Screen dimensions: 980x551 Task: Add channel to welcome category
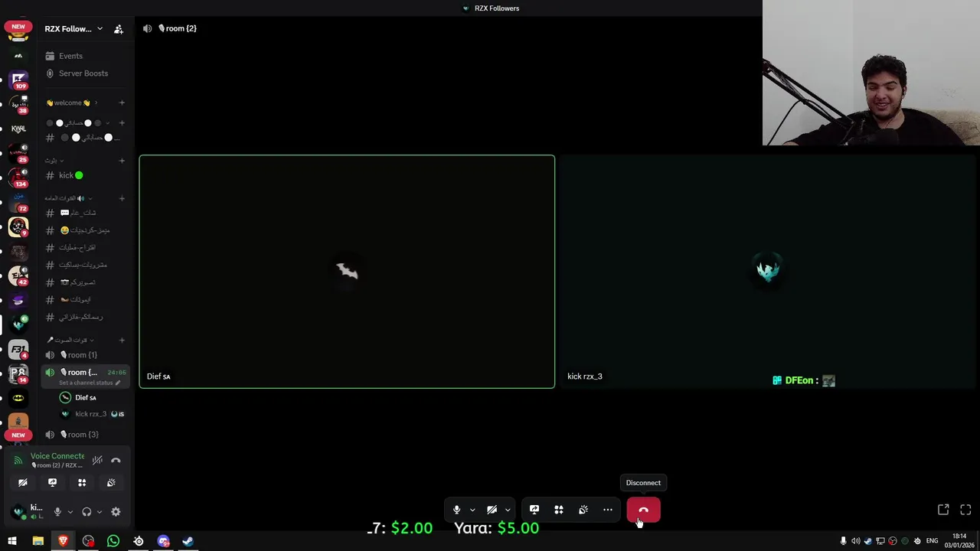click(x=122, y=103)
